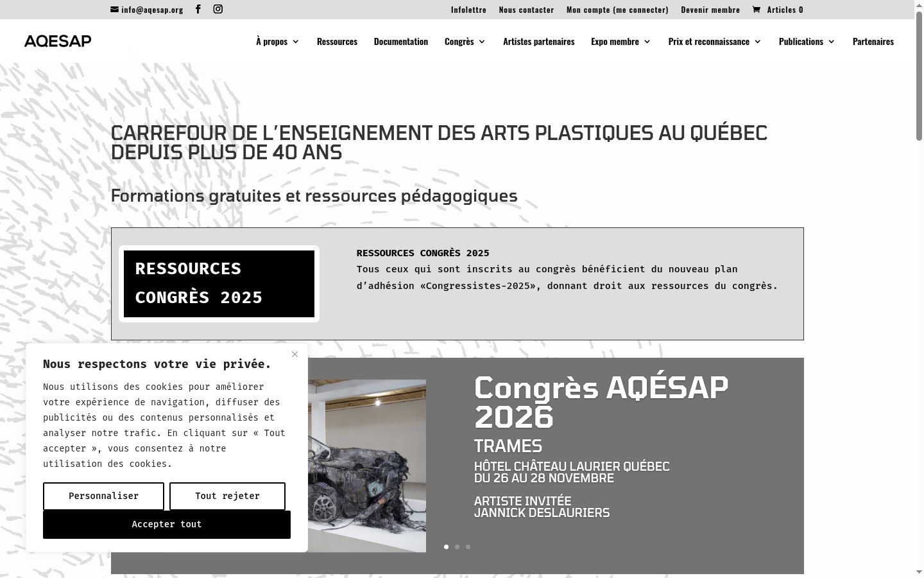Open the Publications menu item
This screenshot has width=924, height=578.
click(x=801, y=41)
